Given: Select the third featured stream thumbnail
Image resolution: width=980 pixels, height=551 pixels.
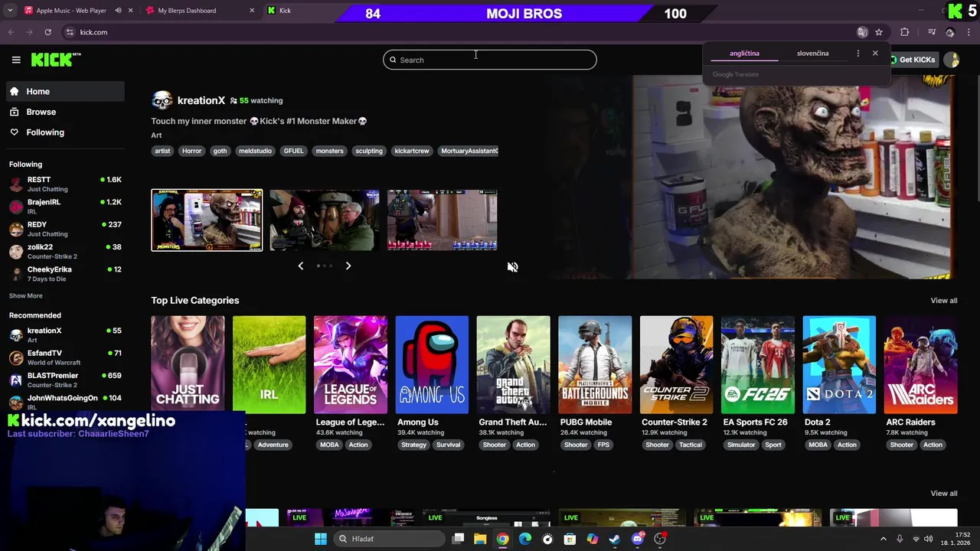Looking at the screenshot, I should point(443,220).
